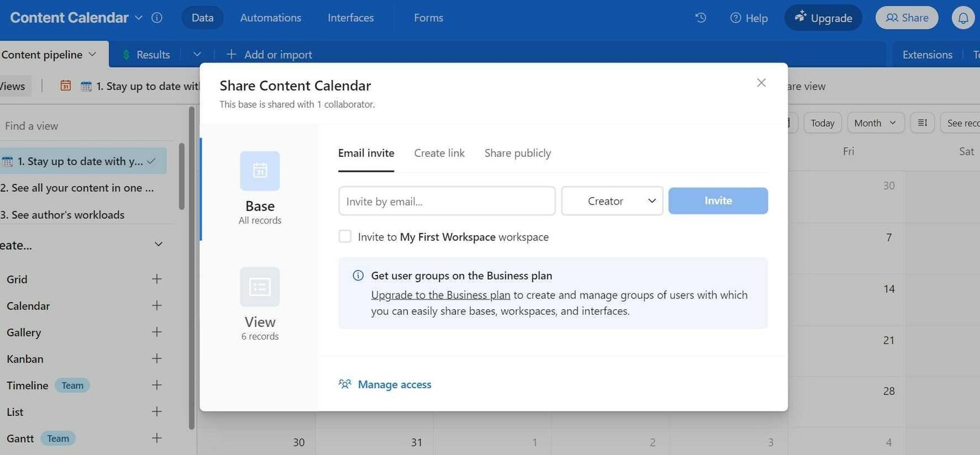980x455 pixels.
Task: Click the Manage access link
Action: [394, 385]
